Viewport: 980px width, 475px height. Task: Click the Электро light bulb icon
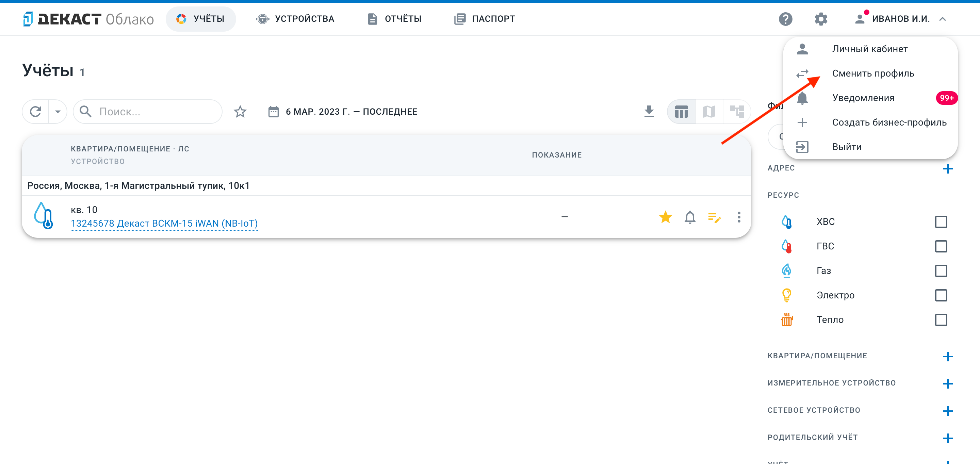point(786,295)
